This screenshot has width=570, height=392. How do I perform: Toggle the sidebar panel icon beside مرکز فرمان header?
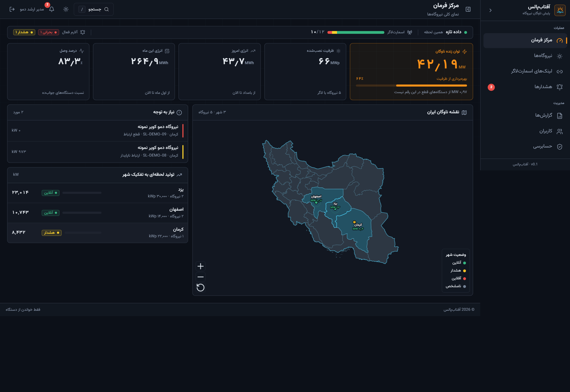pos(468,9)
